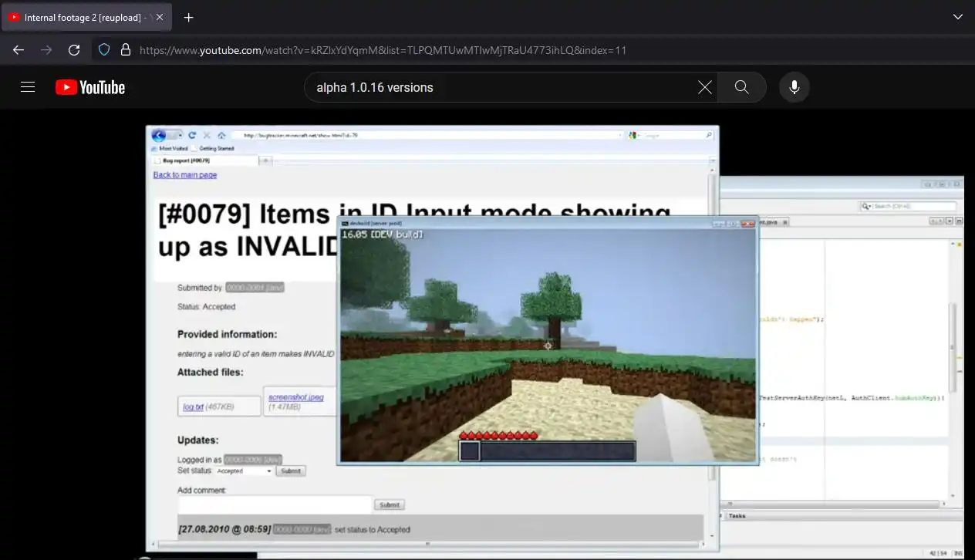The width and height of the screenshot is (975, 560).
Task: Click bugtracker URL field in recorded browser
Action: 427,135
